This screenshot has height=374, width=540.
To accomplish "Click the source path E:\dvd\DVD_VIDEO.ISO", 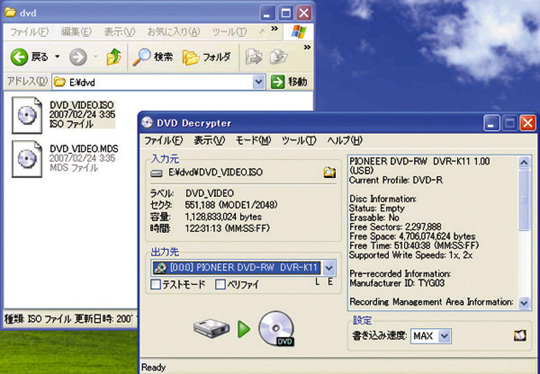I will pyautogui.click(x=216, y=172).
